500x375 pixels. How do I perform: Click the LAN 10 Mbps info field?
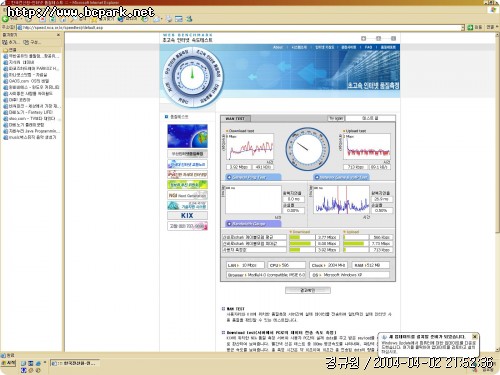click(245, 265)
